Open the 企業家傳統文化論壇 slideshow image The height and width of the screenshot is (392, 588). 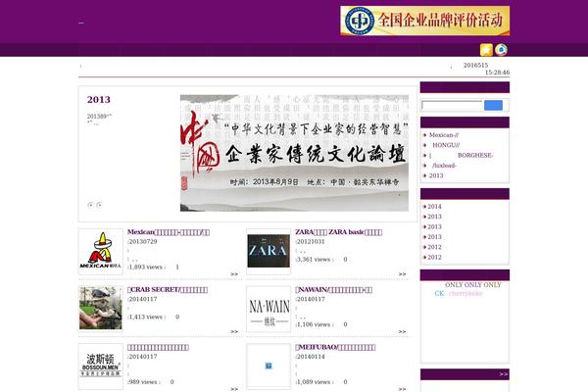click(294, 153)
